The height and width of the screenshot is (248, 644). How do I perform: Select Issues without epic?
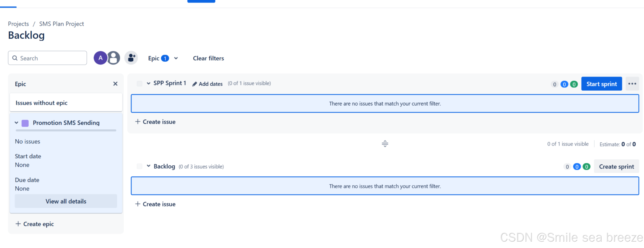click(42, 103)
